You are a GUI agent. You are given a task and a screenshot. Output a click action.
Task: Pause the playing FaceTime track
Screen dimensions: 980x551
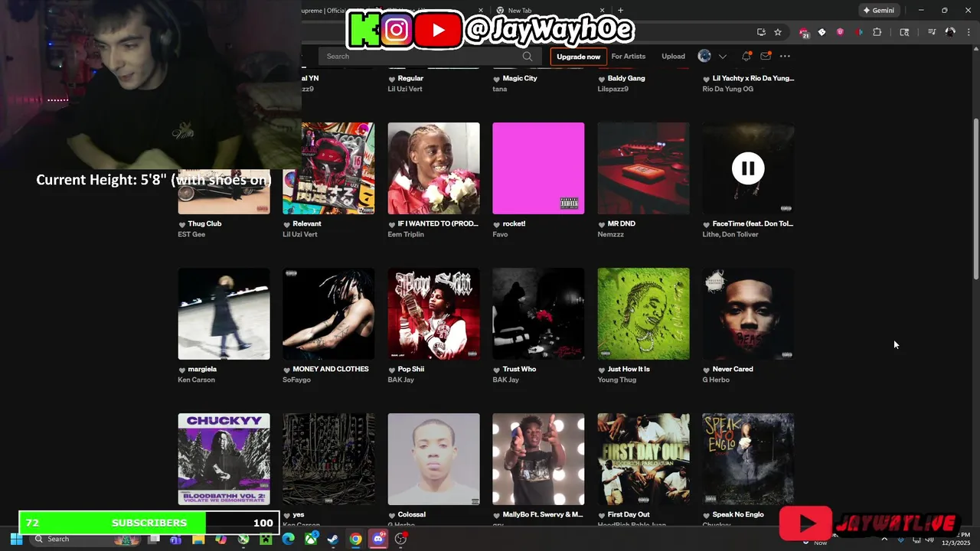(x=748, y=168)
